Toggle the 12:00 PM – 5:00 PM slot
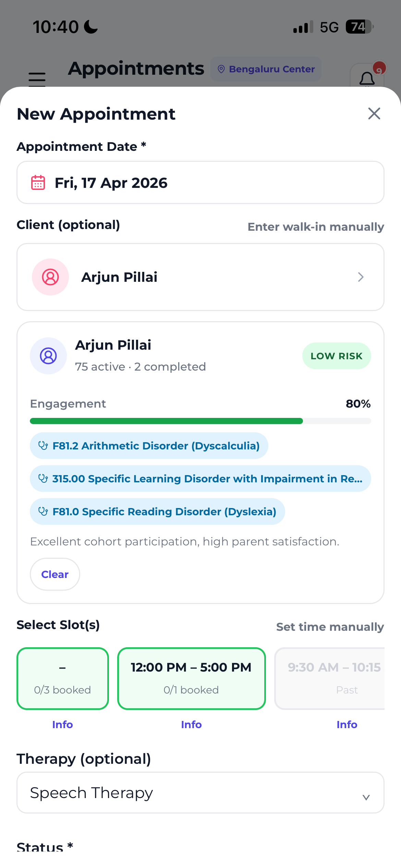 pyautogui.click(x=191, y=678)
